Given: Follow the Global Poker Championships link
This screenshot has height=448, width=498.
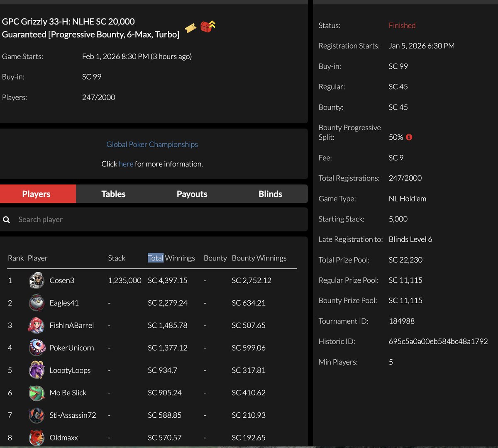Looking at the screenshot, I should click(x=152, y=144).
